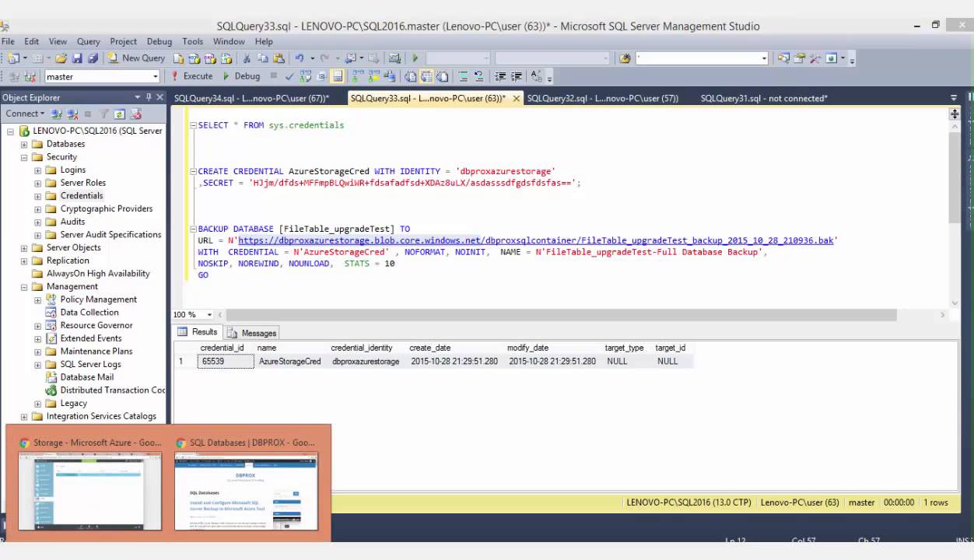Open the Find combo box dropdown in toolbar

(764, 58)
